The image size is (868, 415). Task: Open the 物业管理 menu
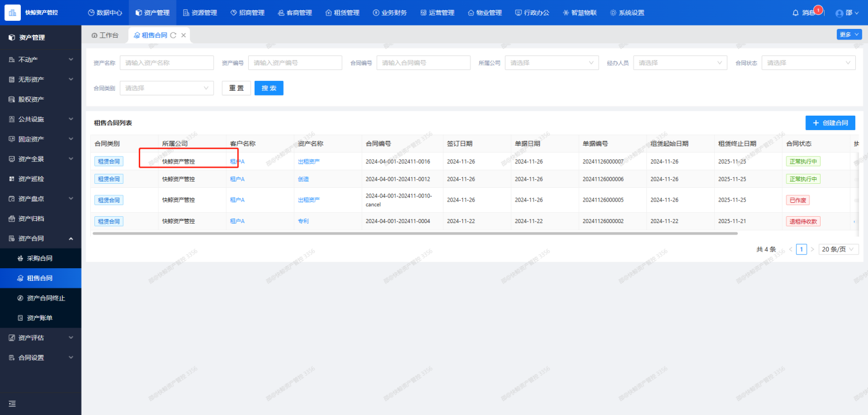click(x=484, y=13)
